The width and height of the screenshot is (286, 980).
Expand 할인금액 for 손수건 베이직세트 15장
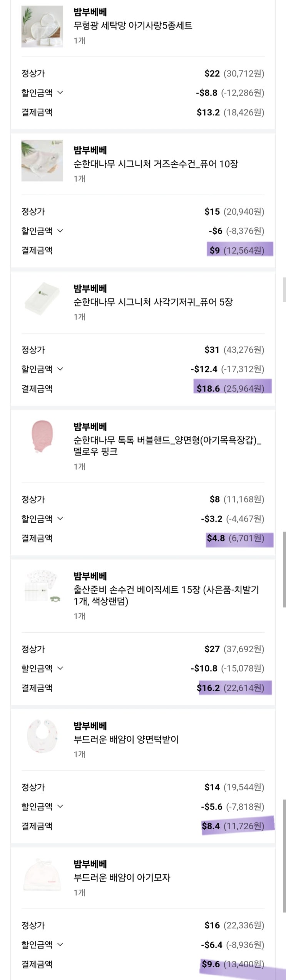point(60,668)
